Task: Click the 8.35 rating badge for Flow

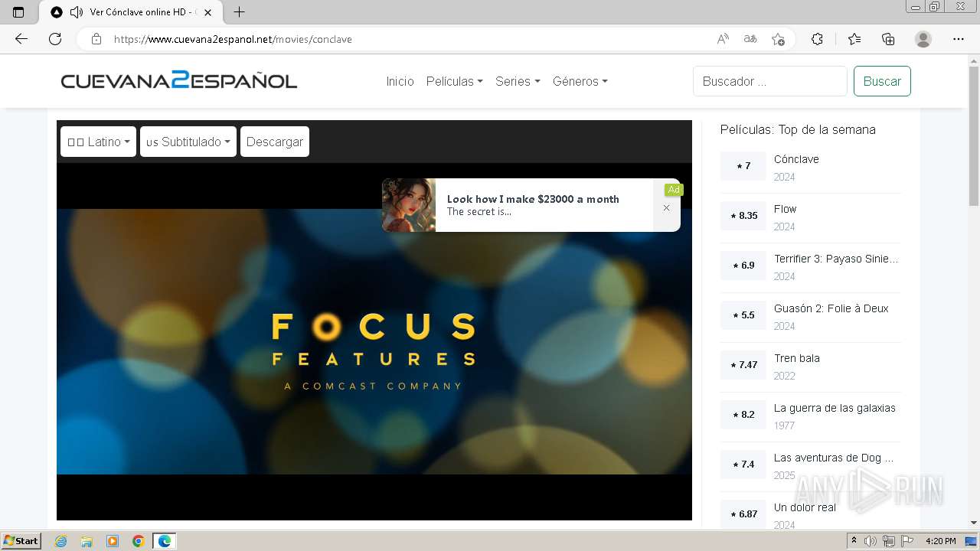Action: [743, 216]
